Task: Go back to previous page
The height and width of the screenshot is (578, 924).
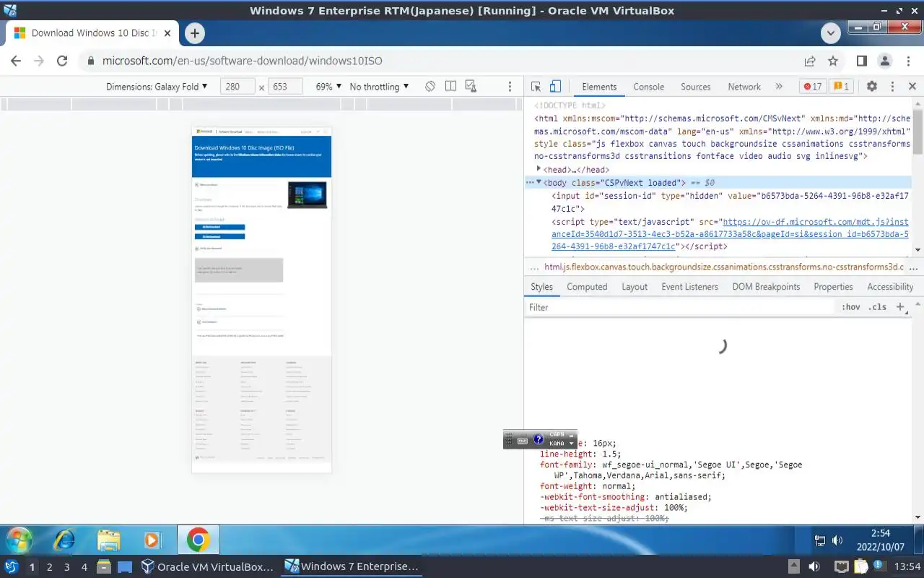Action: (16, 61)
